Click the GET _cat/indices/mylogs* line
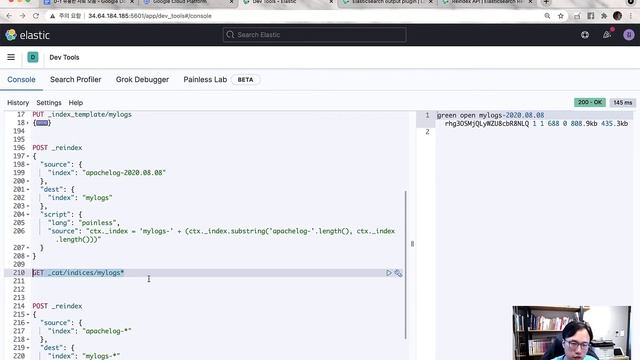This screenshot has width=640, height=360. tap(78, 273)
